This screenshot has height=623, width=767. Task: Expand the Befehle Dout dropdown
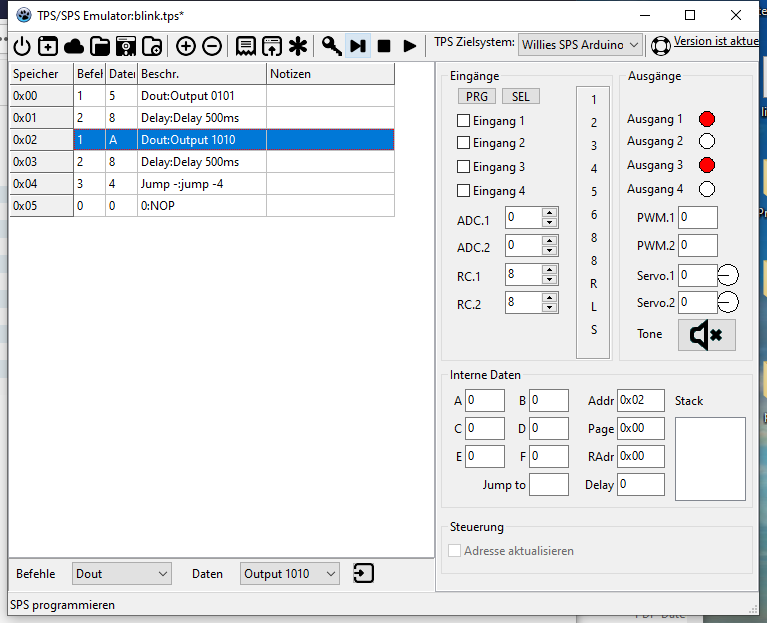pyautogui.click(x=123, y=574)
